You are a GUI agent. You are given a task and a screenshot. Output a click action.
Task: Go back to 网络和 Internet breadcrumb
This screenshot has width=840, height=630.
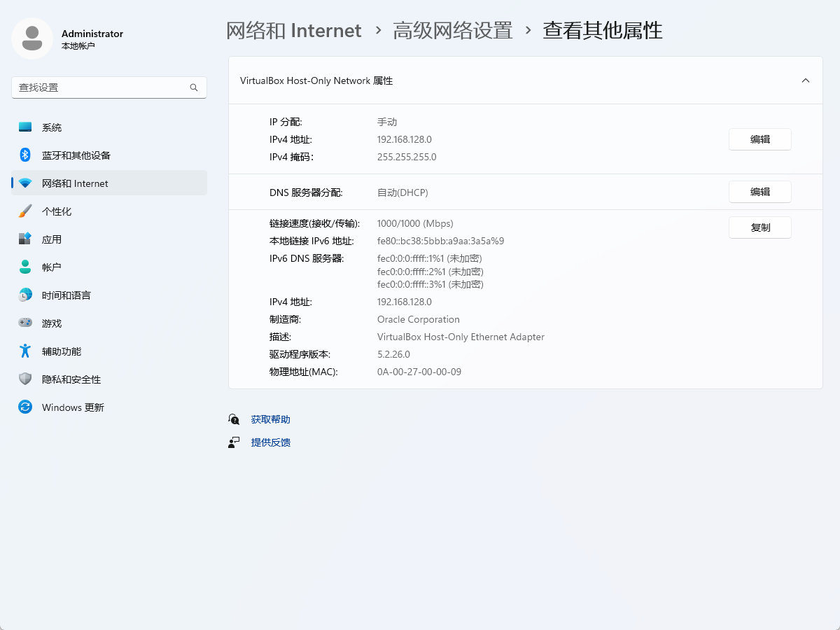294,31
